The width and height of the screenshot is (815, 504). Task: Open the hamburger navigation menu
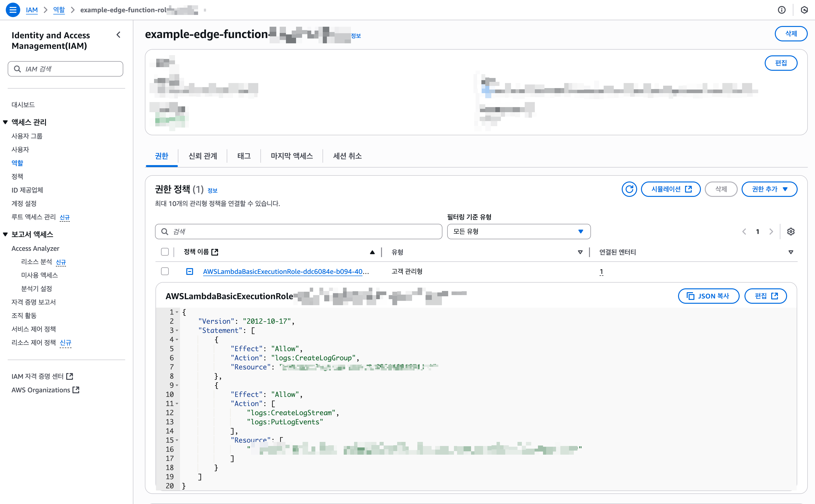click(x=13, y=10)
